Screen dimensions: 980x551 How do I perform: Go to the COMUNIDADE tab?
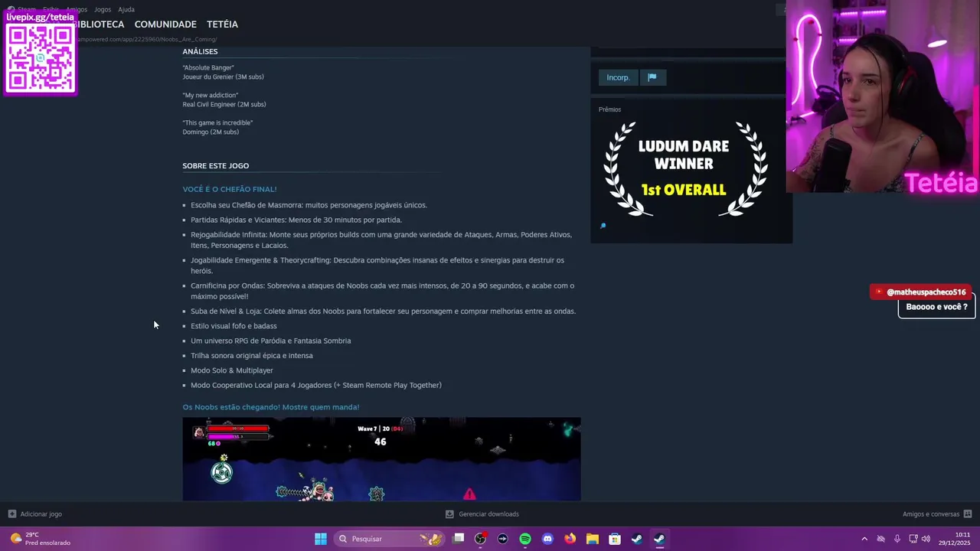(165, 24)
